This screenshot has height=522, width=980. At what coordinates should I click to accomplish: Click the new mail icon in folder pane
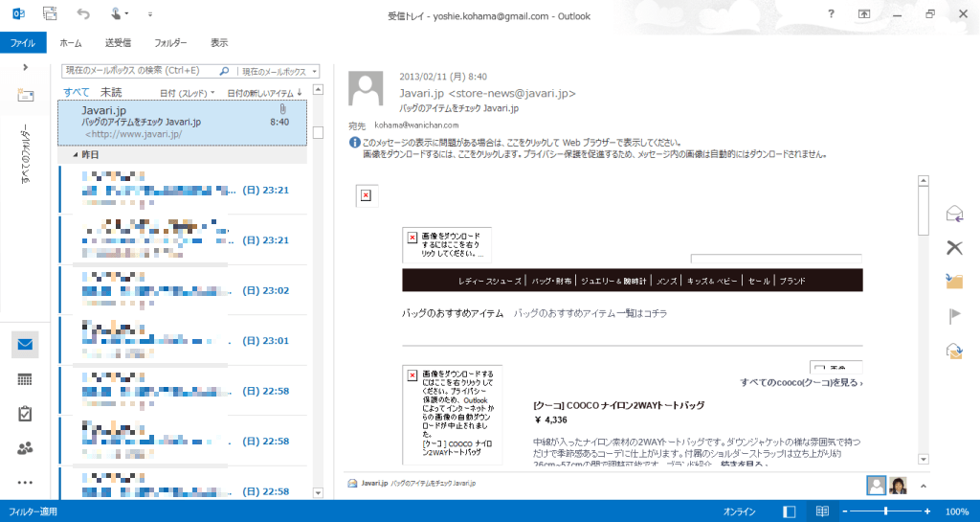point(26,95)
